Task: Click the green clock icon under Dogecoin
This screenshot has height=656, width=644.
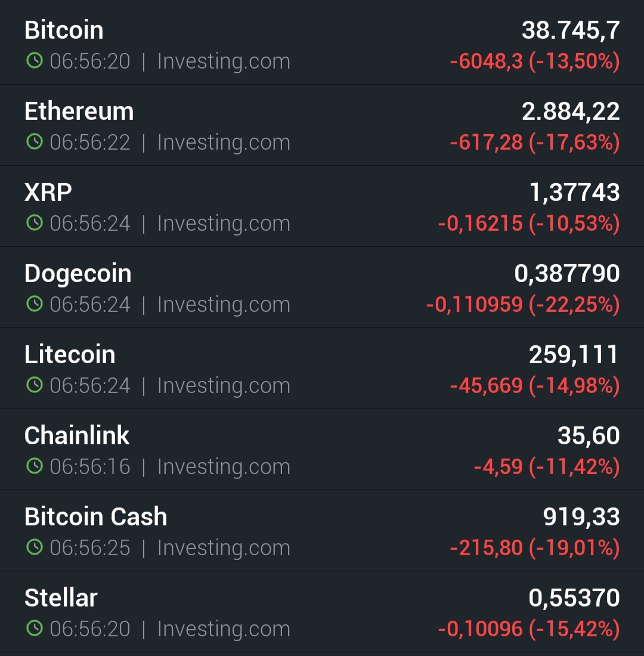Action: pyautogui.click(x=35, y=304)
